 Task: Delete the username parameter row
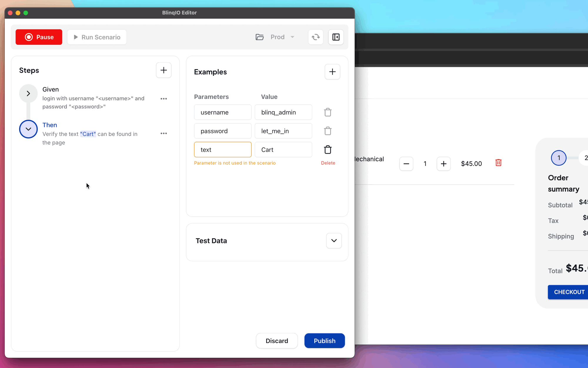tap(328, 112)
